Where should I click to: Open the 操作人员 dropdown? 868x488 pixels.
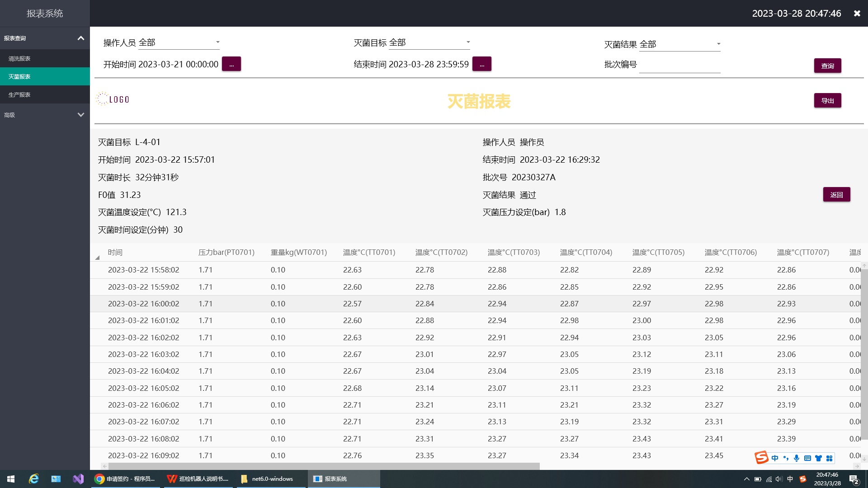[179, 42]
